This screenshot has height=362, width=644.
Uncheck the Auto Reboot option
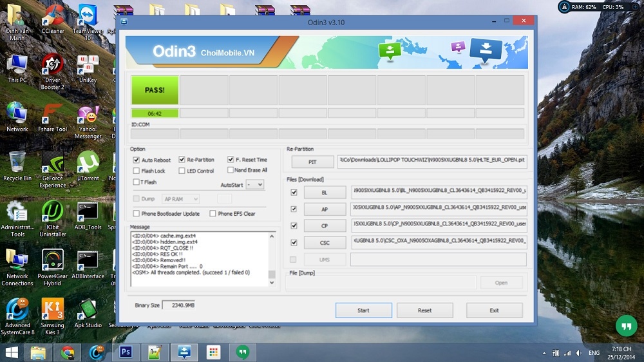137,160
